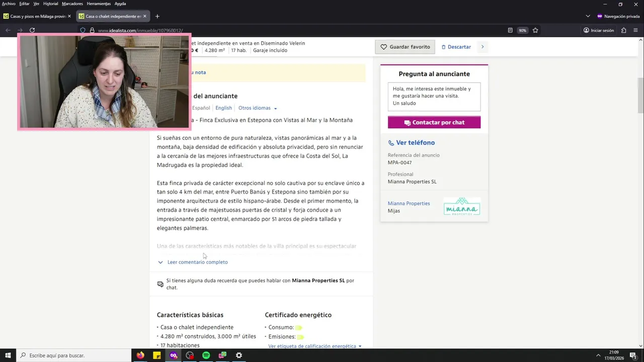Open the Archivo menu
Image resolution: width=644 pixels, height=362 pixels.
coord(9,4)
